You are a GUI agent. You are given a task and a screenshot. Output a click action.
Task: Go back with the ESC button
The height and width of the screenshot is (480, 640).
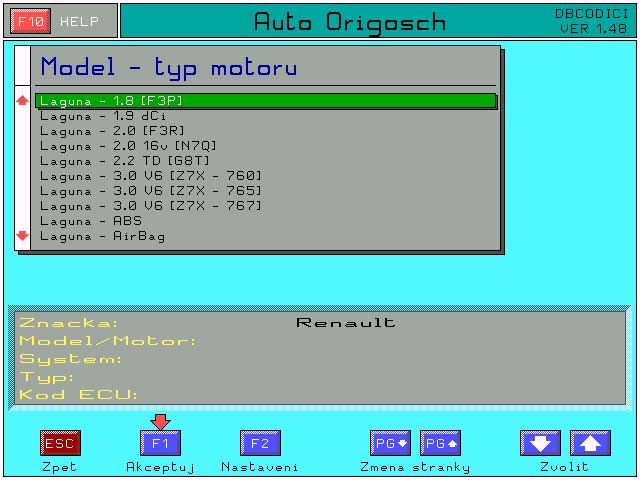[x=60, y=443]
